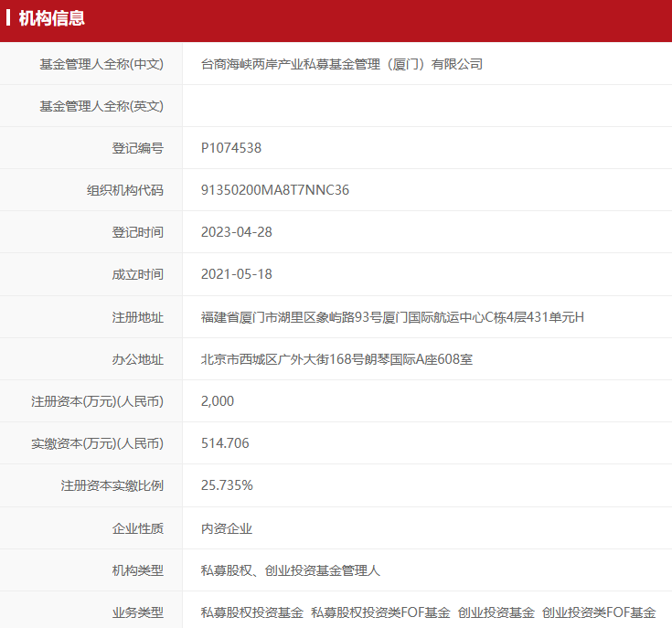Select business type 私募股权投资基金
The width and height of the screenshot is (672, 628).
pos(252,612)
